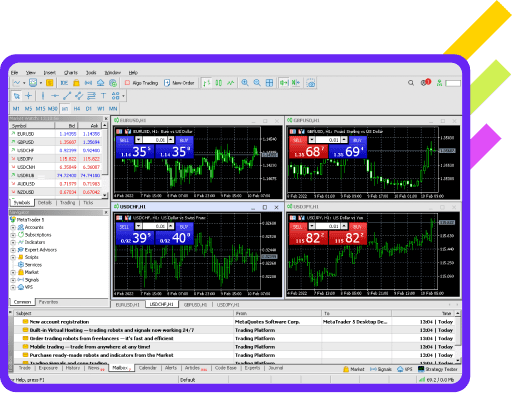The width and height of the screenshot is (512, 393).
Task: Select the crosshair tool
Action: point(29,96)
